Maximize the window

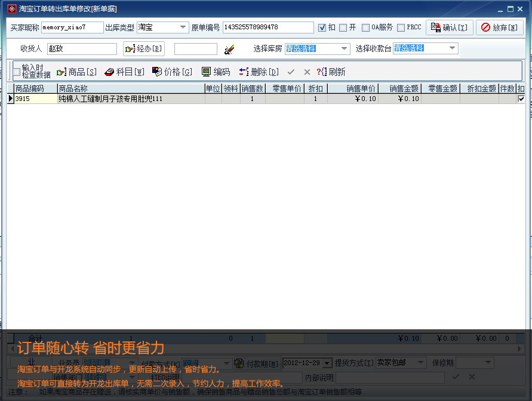pyautogui.click(x=511, y=9)
